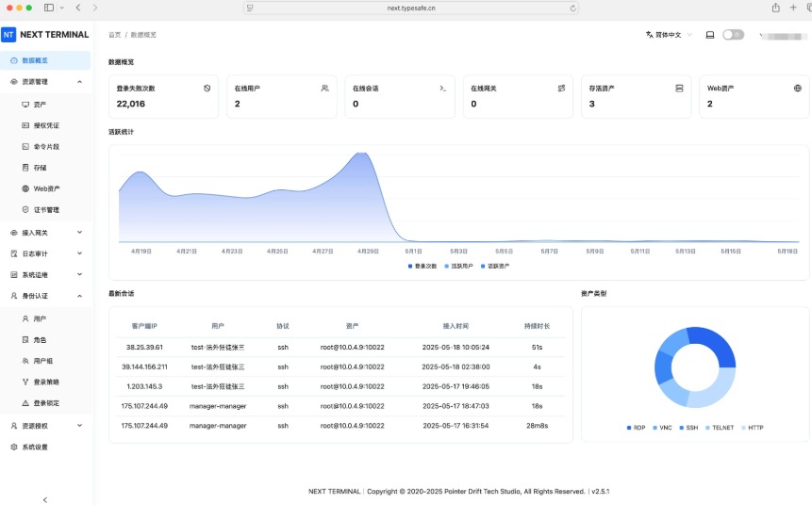Screen dimensions: 812x505
Task: Collapse the 身份认证 sidebar group
Action: pos(80,296)
